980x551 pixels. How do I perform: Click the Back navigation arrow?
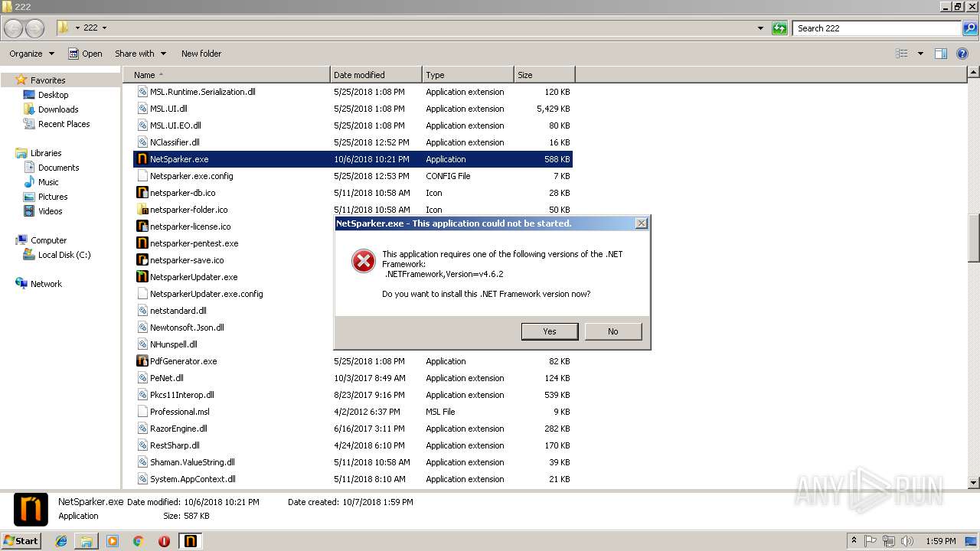(x=13, y=28)
